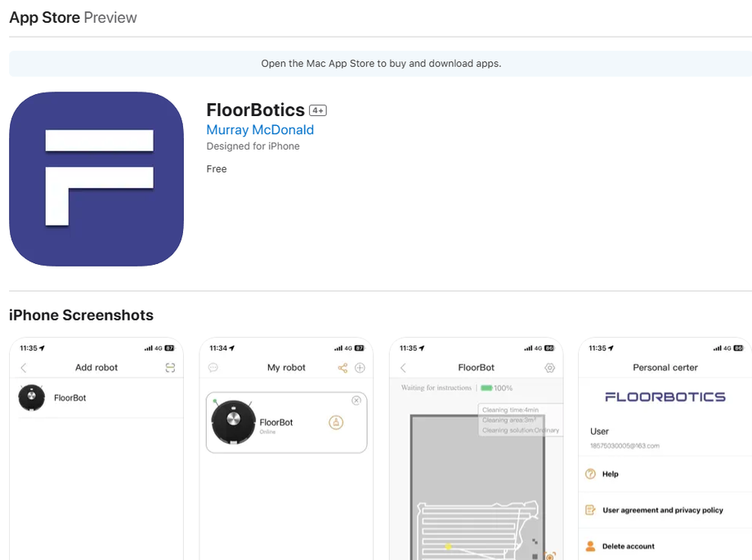The image size is (752, 560).
Task: Tap the User agreement document icon
Action: 590,510
